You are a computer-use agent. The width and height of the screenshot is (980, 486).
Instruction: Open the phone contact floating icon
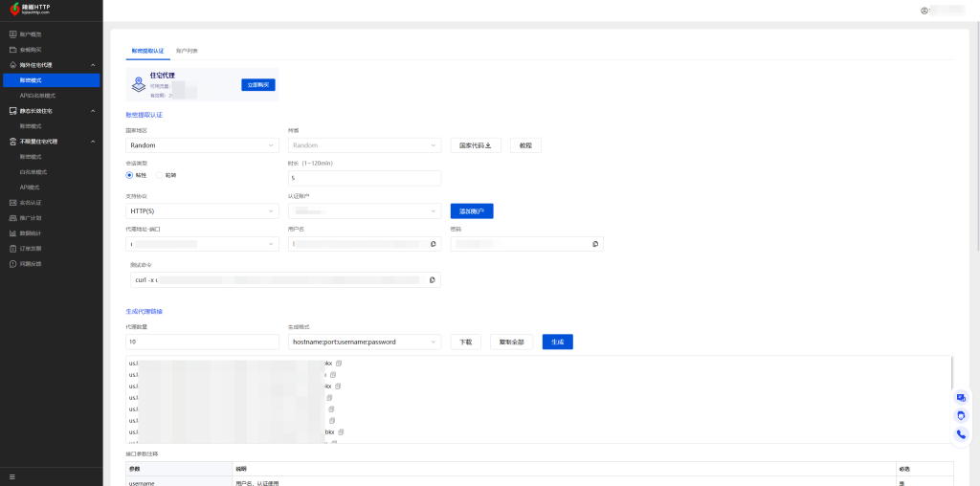click(x=961, y=433)
